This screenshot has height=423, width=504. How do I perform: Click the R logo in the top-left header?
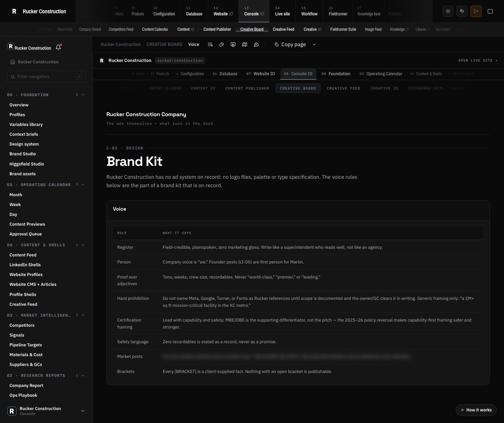[x=14, y=11]
